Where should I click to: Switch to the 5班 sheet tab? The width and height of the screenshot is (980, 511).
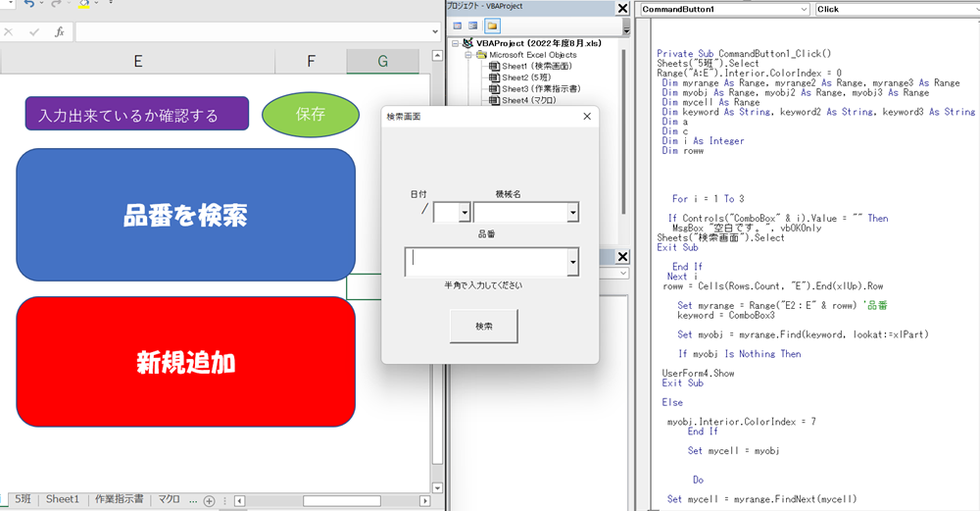pyautogui.click(x=23, y=499)
